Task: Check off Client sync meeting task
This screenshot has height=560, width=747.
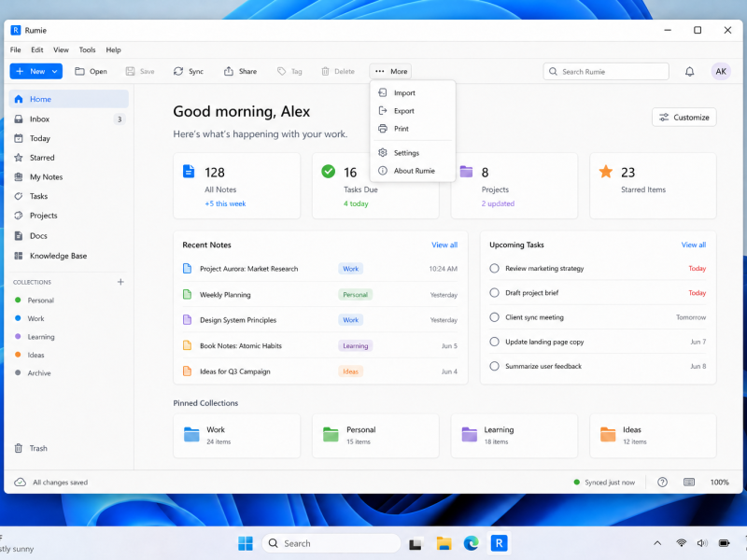Action: tap(494, 317)
